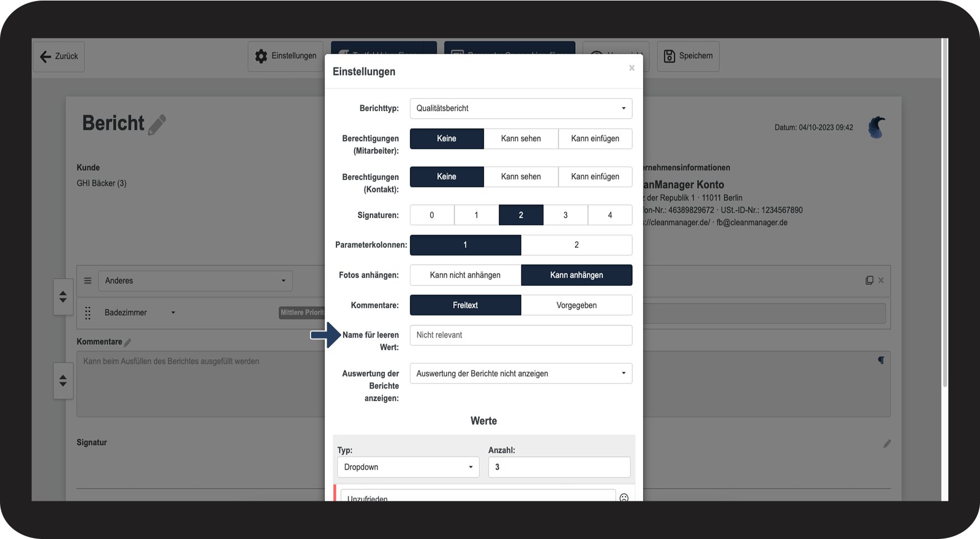980x539 pixels.
Task: Choose 2 for Parameterkolonnen
Action: click(577, 245)
